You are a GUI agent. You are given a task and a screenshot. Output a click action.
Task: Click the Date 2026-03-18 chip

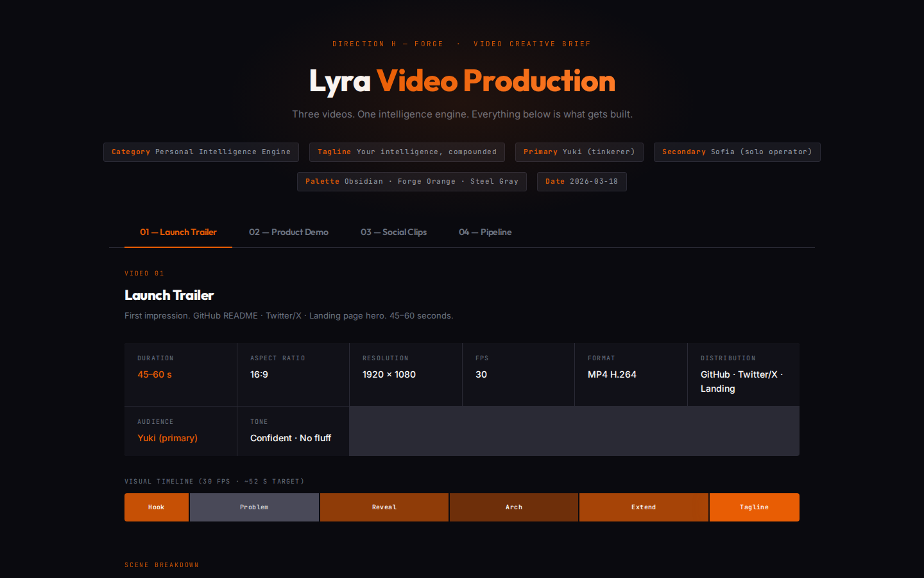click(x=581, y=181)
